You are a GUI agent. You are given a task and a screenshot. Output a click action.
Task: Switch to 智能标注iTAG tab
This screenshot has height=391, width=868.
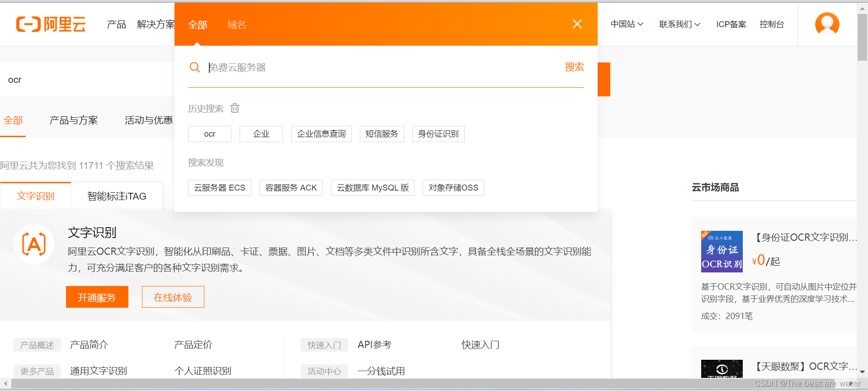point(117,196)
